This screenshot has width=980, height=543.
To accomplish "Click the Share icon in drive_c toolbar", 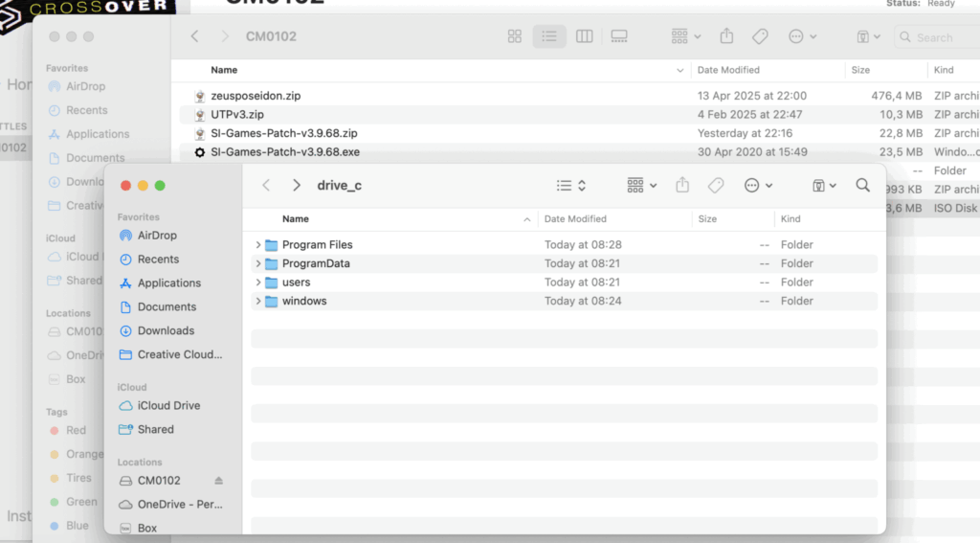I will tap(682, 186).
